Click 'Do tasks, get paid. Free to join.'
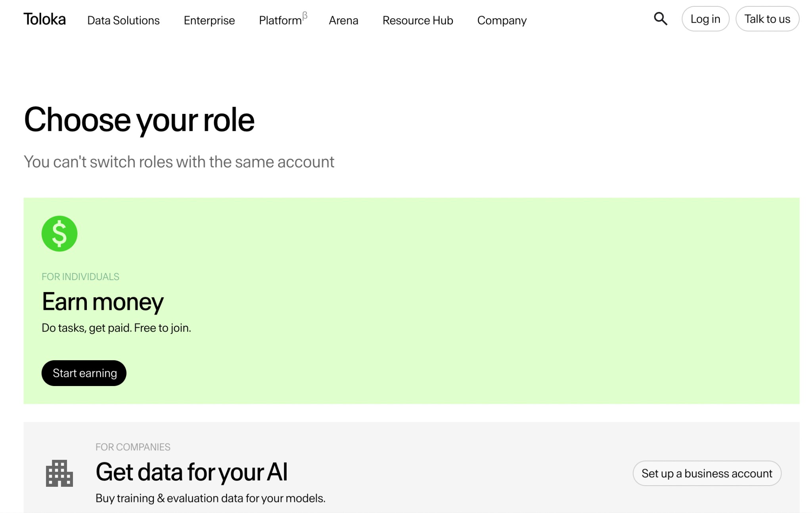Screen dimensions: 812x513 (116, 328)
